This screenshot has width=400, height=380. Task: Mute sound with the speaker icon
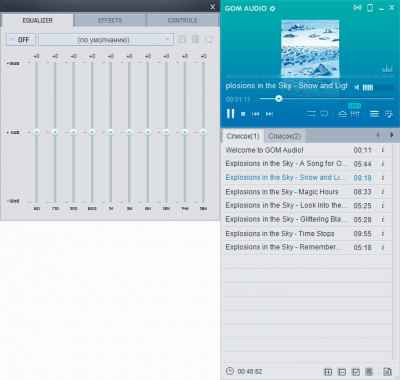click(x=357, y=87)
